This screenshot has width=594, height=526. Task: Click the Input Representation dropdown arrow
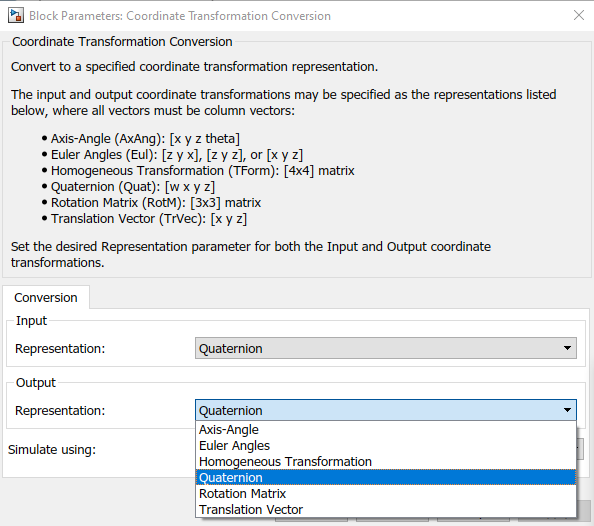click(x=567, y=348)
